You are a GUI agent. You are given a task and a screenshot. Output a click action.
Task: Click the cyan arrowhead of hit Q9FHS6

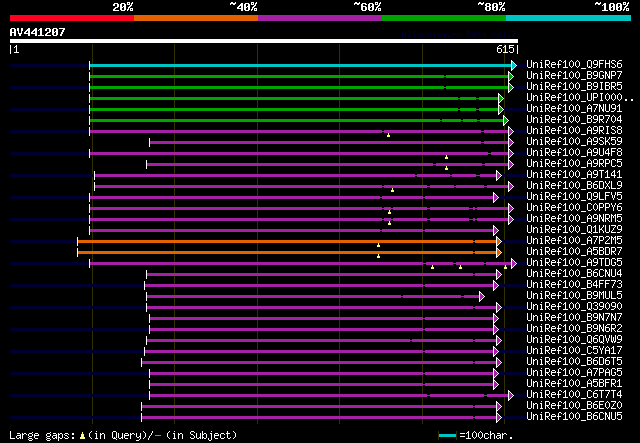[513, 65]
